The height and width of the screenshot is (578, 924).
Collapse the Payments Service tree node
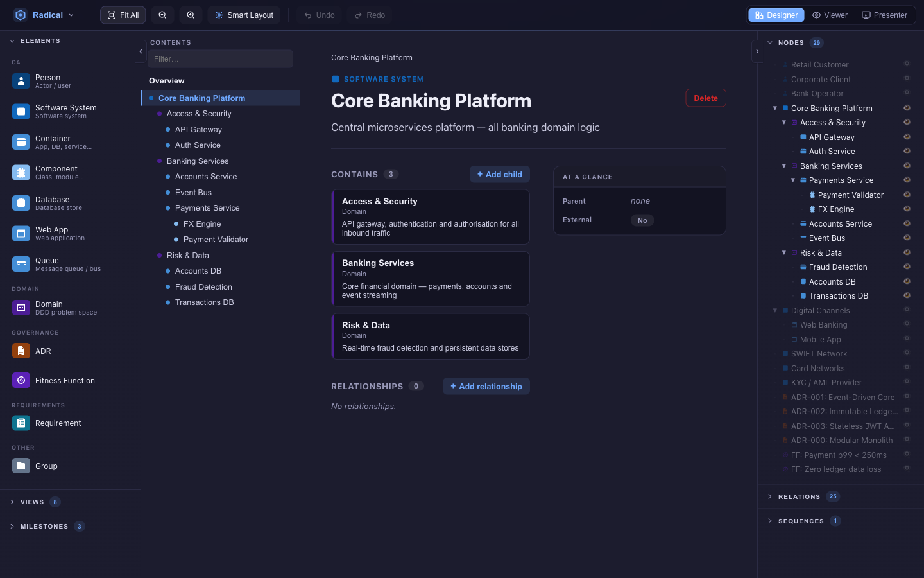pos(793,180)
